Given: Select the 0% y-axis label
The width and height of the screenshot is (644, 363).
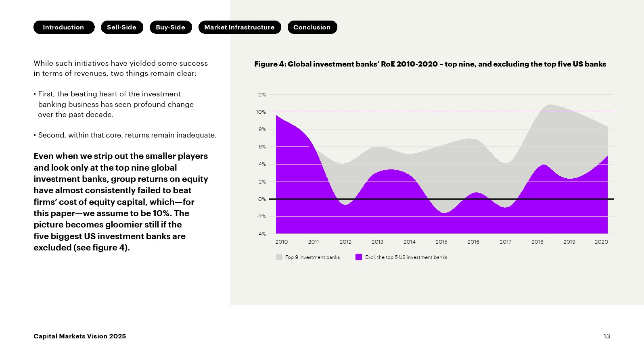Looking at the screenshot, I should (262, 199).
